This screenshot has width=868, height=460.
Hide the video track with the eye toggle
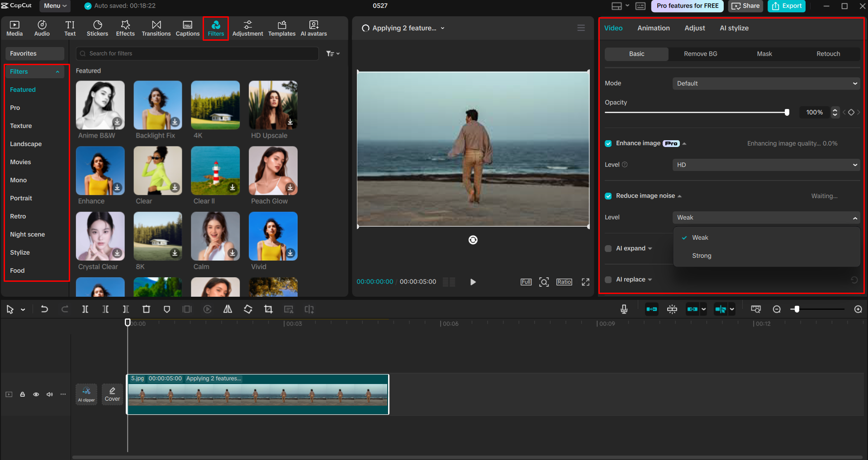coord(36,394)
